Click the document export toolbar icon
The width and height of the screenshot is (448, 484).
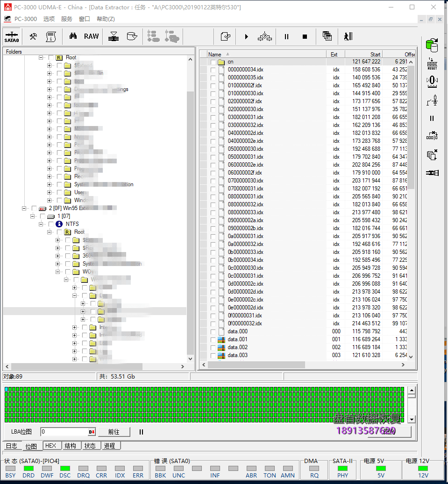tap(226, 37)
